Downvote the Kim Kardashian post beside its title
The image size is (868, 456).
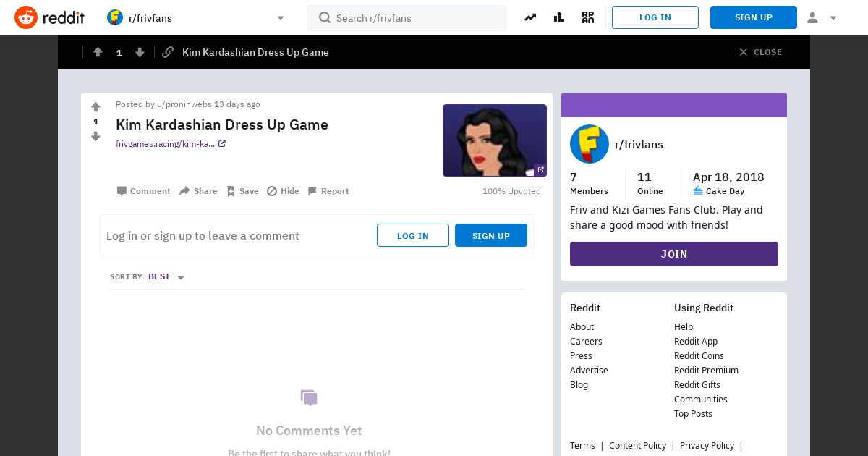click(95, 136)
